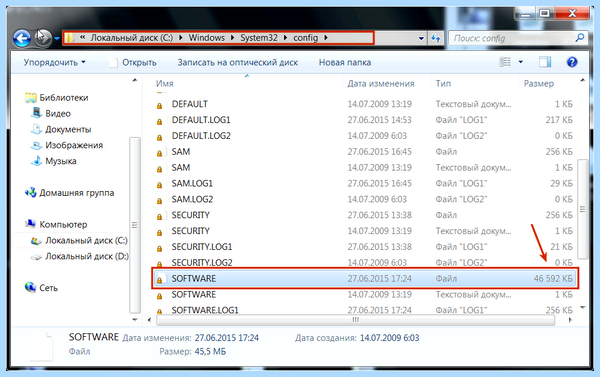Screen dimensions: 600x377
Task: Click the Музыка note icon
Action: 36,161
